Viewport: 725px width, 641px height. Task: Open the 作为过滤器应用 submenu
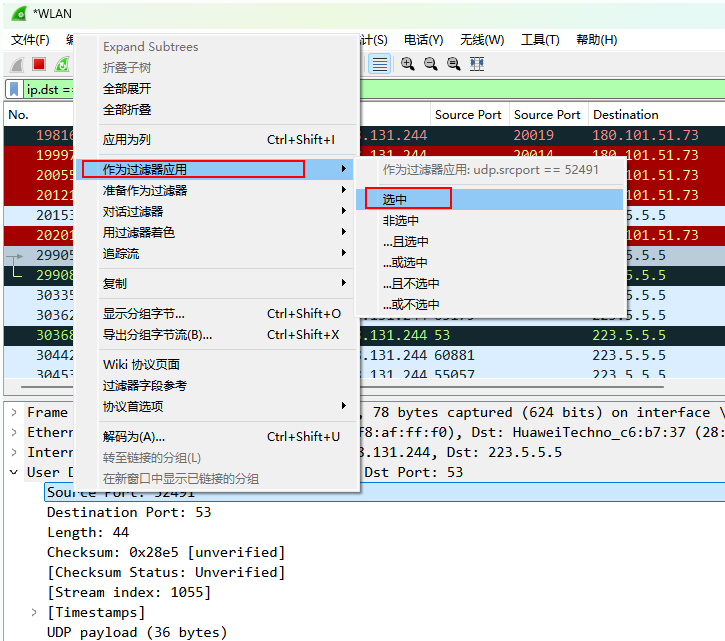click(215, 169)
